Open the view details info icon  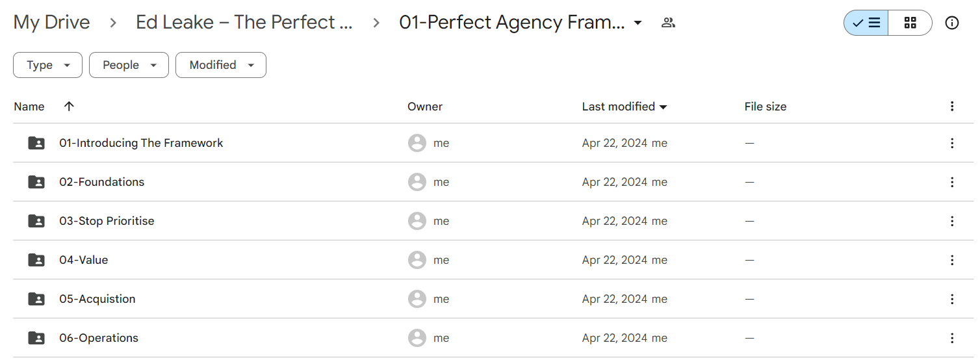click(952, 23)
